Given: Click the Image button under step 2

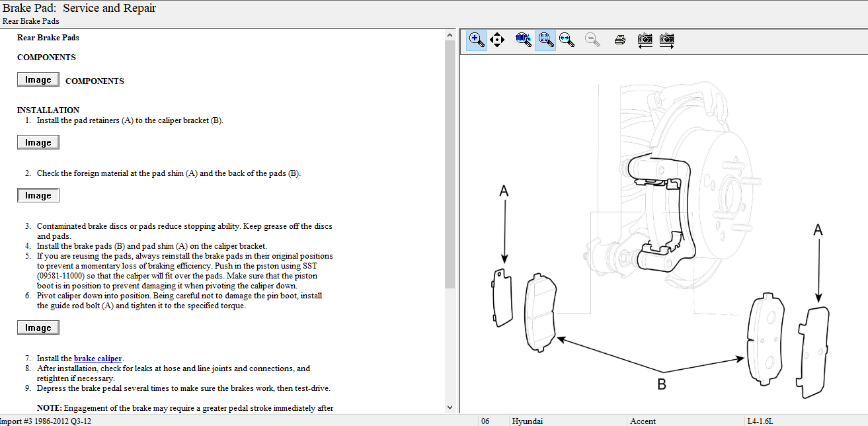Looking at the screenshot, I should point(38,196).
